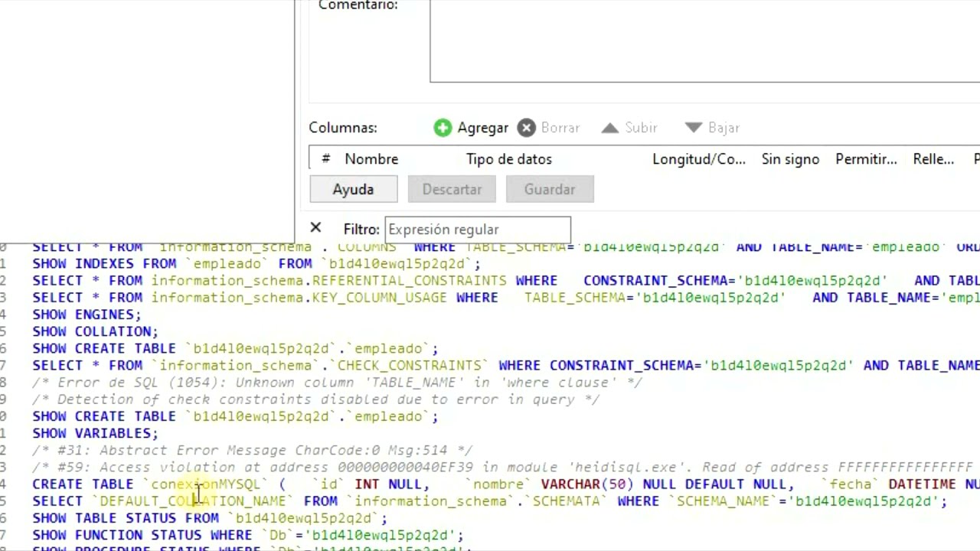Click the KEY_COLUMN_USAGE query line
980x551 pixels.
[505, 298]
